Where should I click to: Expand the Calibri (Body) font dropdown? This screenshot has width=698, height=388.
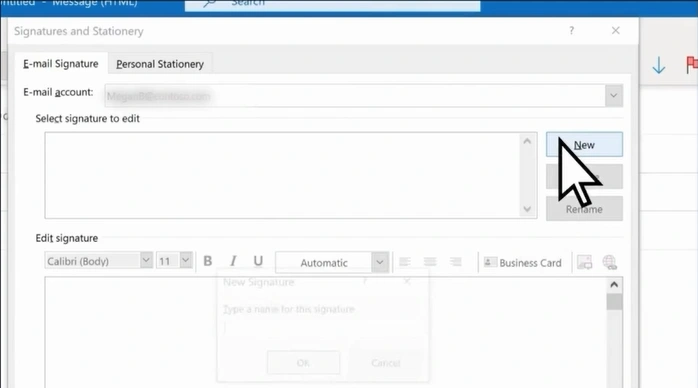146,260
